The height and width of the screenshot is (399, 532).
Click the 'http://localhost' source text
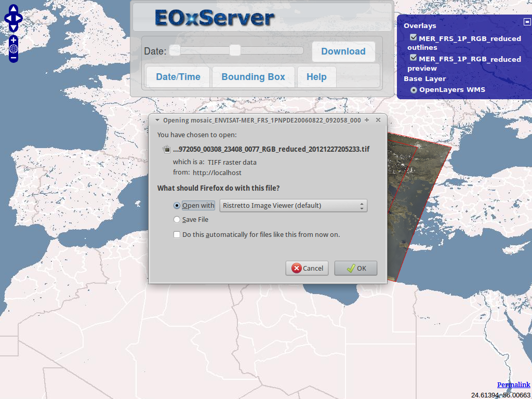[217, 172]
